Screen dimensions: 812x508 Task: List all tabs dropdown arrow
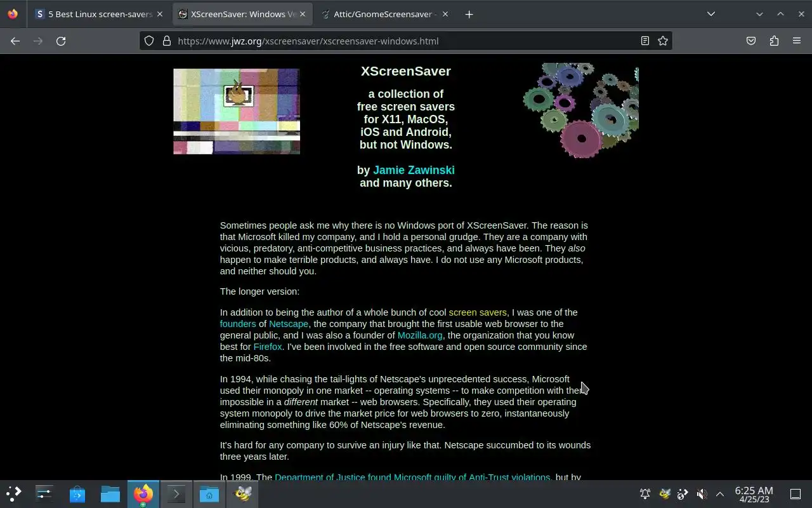(711, 14)
